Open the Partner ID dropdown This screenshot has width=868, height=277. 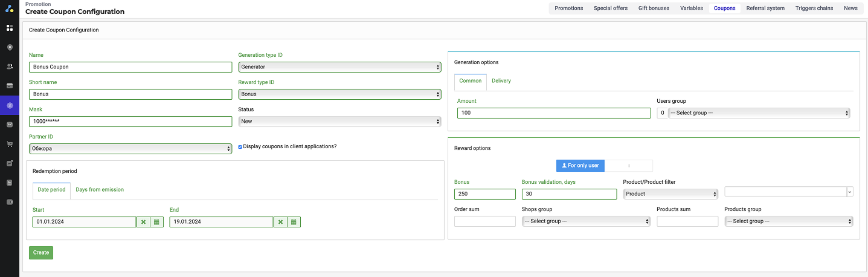[130, 149]
